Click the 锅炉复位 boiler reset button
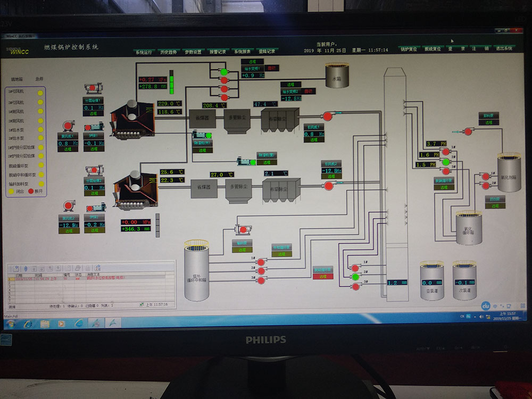The image size is (532, 399). point(409,49)
